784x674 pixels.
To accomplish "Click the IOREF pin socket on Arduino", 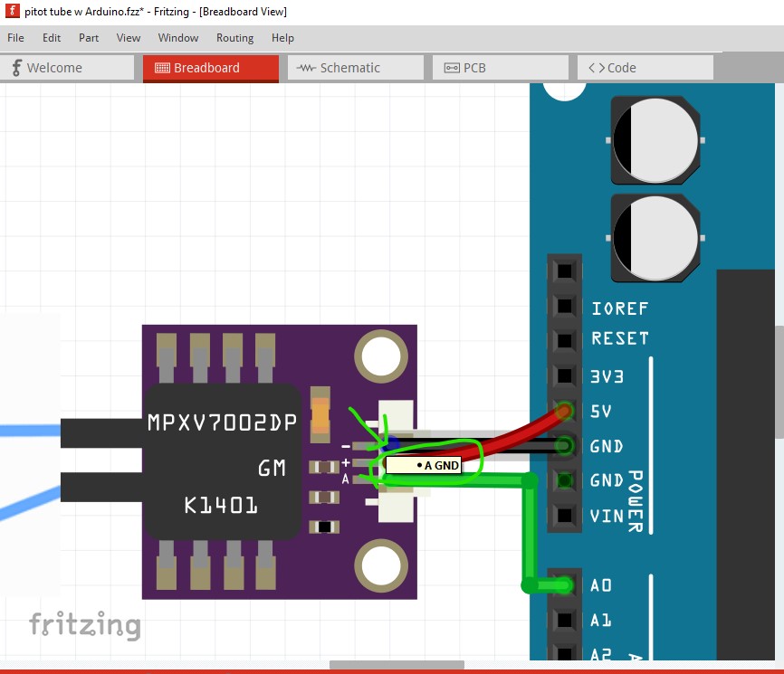I will pos(565,305).
